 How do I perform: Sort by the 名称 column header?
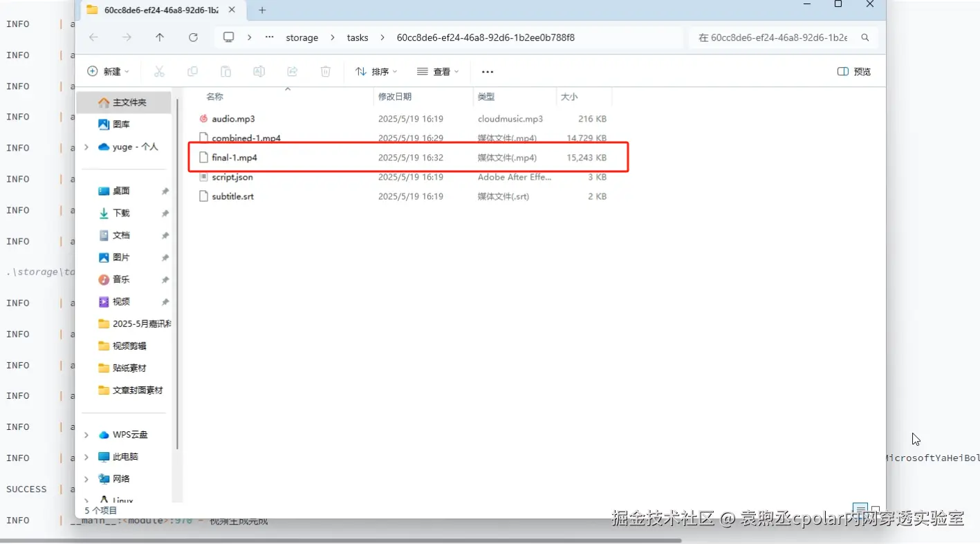(214, 97)
